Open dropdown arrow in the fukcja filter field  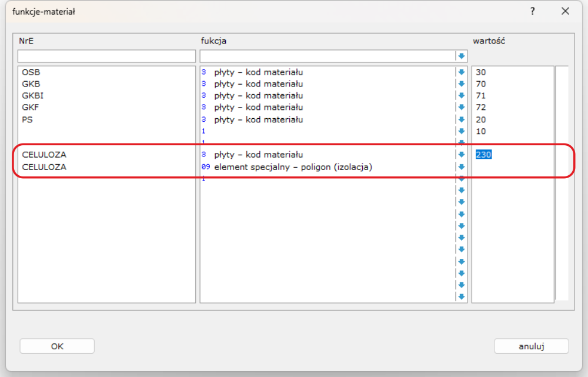pyautogui.click(x=462, y=56)
